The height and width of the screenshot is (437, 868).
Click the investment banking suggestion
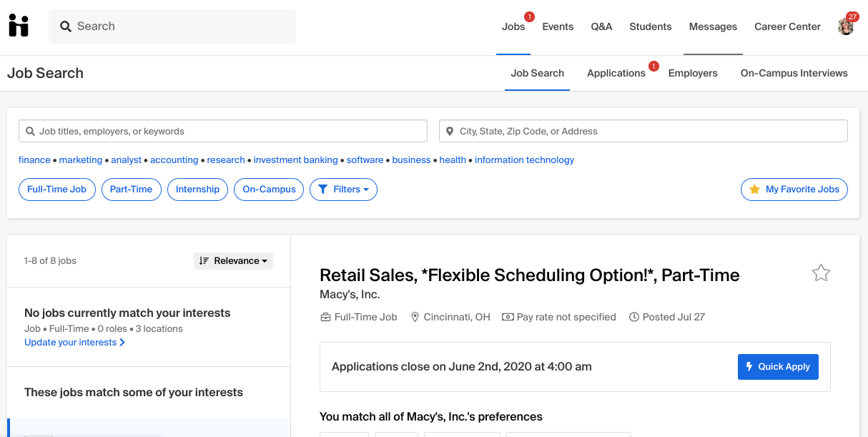(296, 160)
